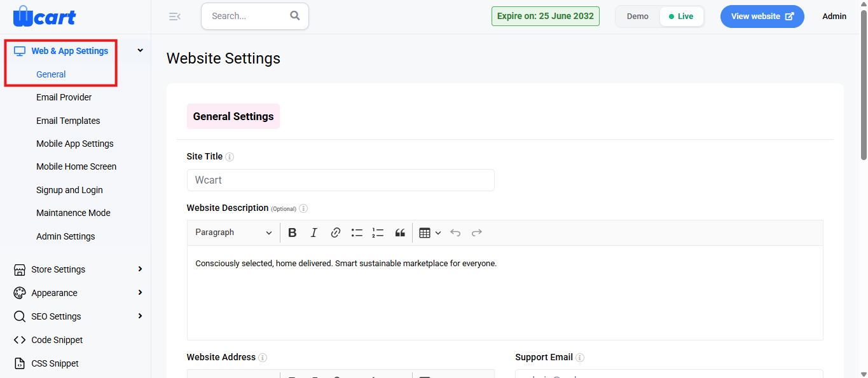Click the search magnifier icon
This screenshot has width=868, height=378.
pyautogui.click(x=295, y=16)
